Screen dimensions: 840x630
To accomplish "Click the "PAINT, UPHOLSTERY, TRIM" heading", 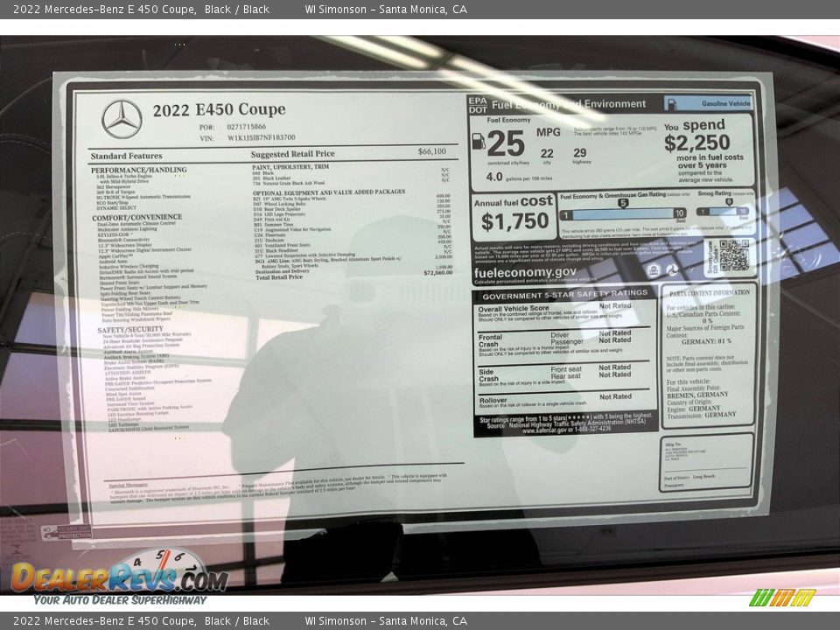I will click(x=290, y=167).
